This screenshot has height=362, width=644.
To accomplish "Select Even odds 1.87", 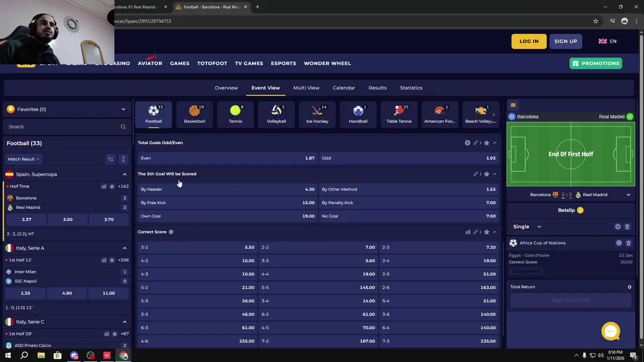I will pyautogui.click(x=227, y=158).
